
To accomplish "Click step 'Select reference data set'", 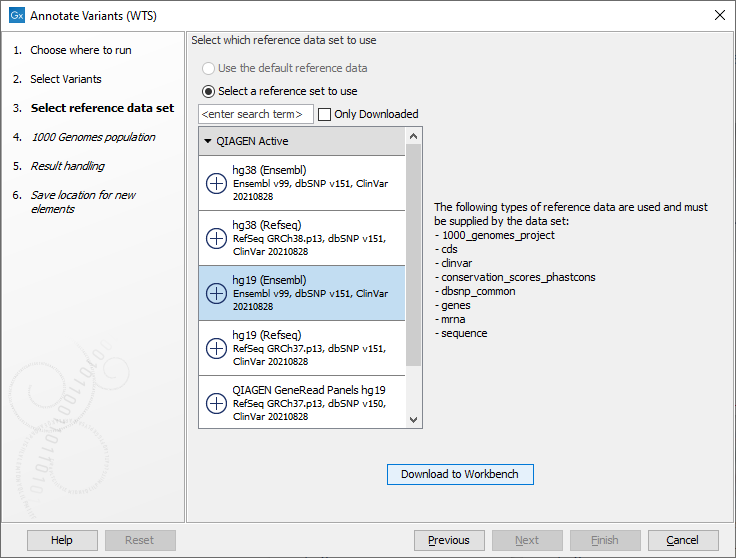I will coord(102,108).
